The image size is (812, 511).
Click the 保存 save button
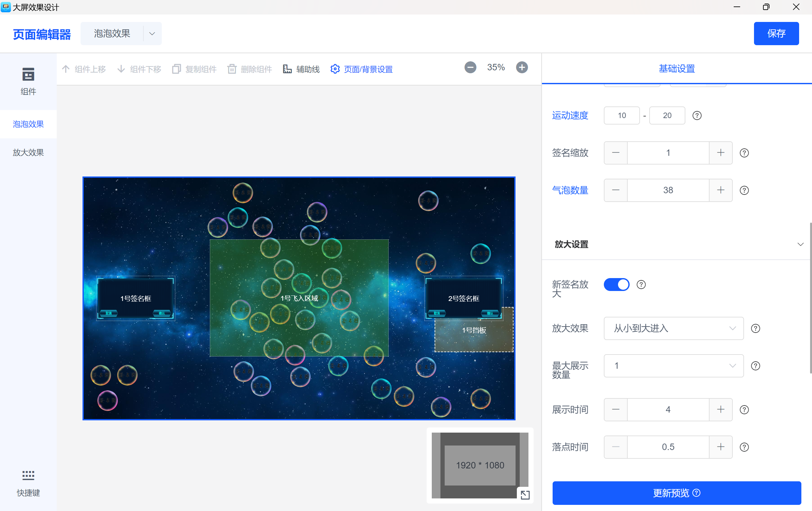(x=776, y=34)
